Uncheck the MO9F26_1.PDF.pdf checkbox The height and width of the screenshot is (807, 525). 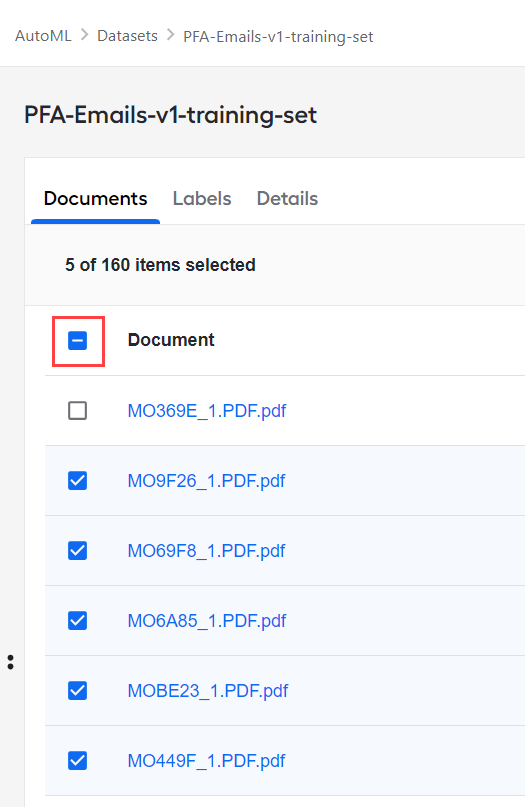[x=78, y=481]
